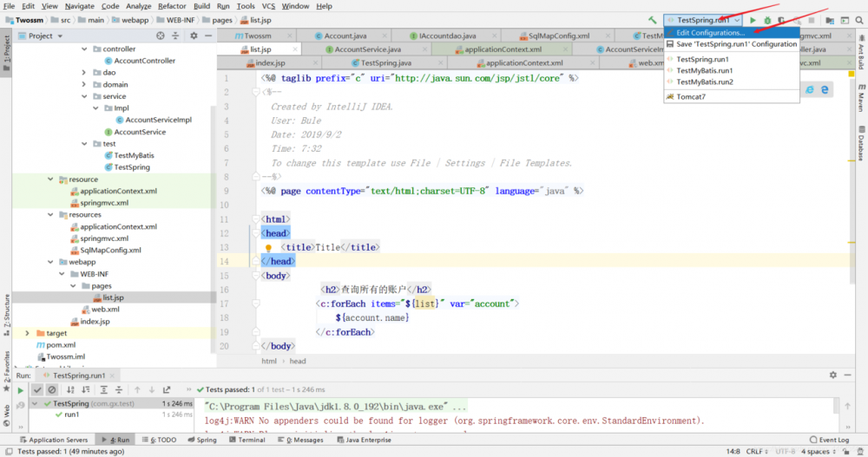This screenshot has height=457, width=868.
Task: Select TestMyBatis.run2 configuration
Action: 704,82
